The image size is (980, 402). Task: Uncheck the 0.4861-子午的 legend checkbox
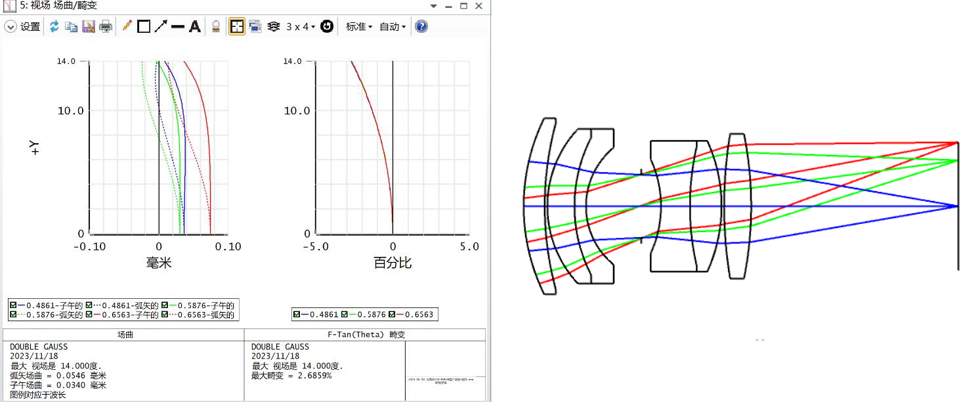[x=14, y=305]
